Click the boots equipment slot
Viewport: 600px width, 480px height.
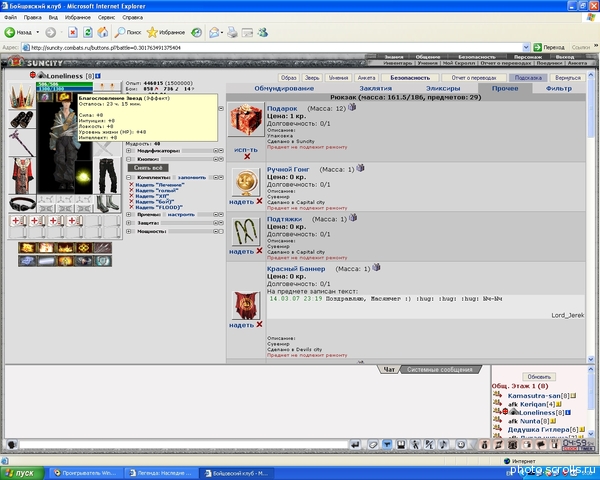[x=108, y=204]
